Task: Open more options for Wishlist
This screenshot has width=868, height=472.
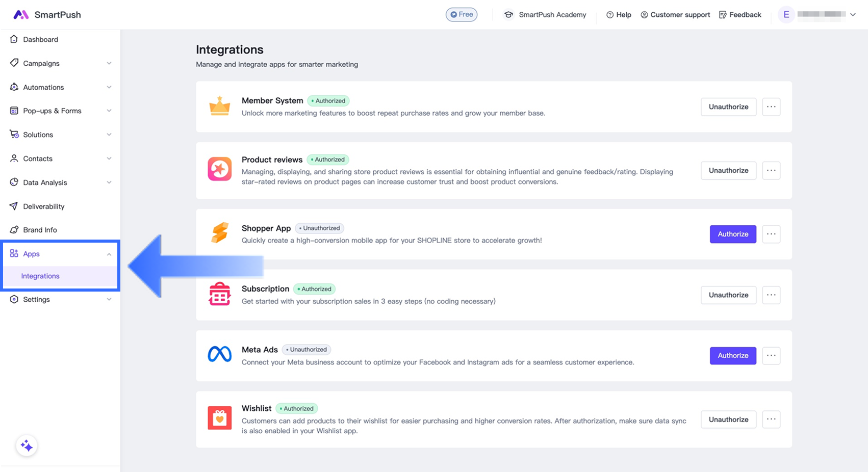Action: pos(771,419)
